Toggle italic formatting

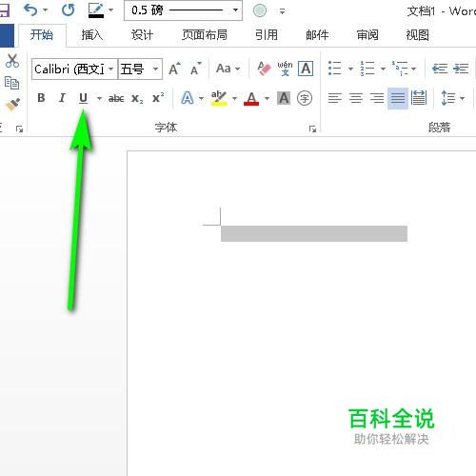coord(62,98)
